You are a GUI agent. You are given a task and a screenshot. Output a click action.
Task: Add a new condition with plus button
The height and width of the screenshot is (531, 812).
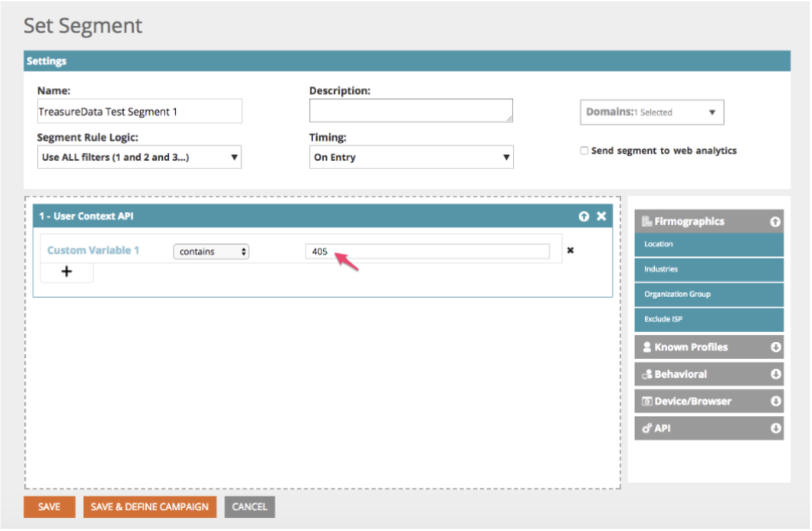[67, 272]
